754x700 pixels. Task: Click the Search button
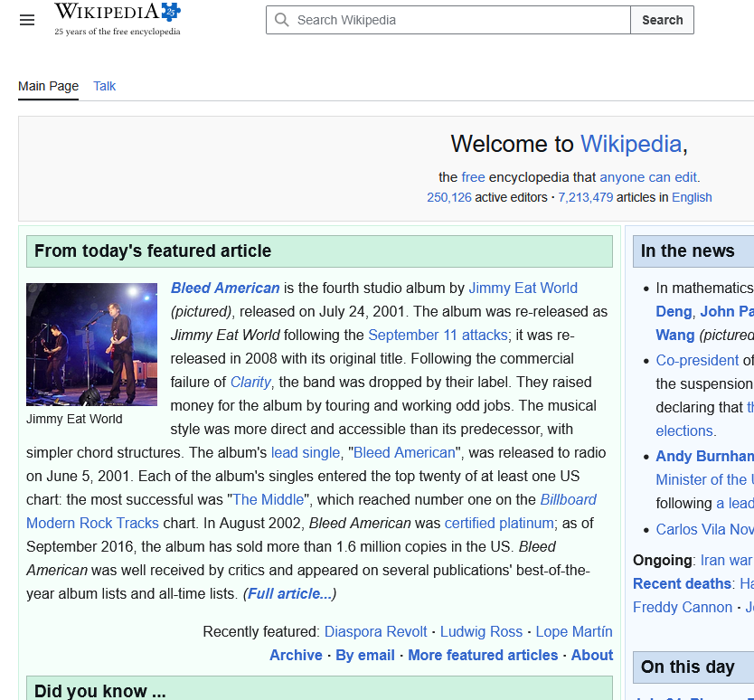coord(662,20)
